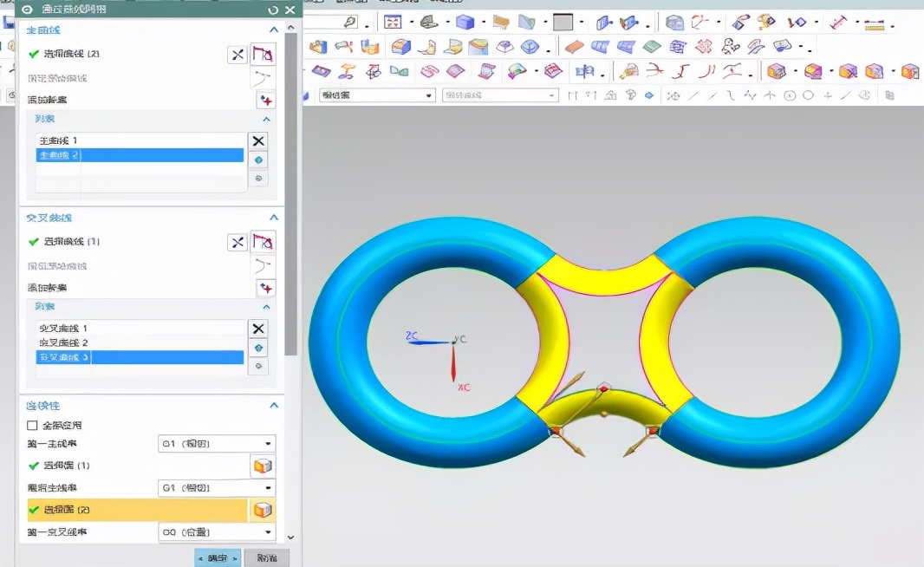This screenshot has width=924, height=567.
Task: Remove selected entry from Primary Curves list
Action: [257, 140]
